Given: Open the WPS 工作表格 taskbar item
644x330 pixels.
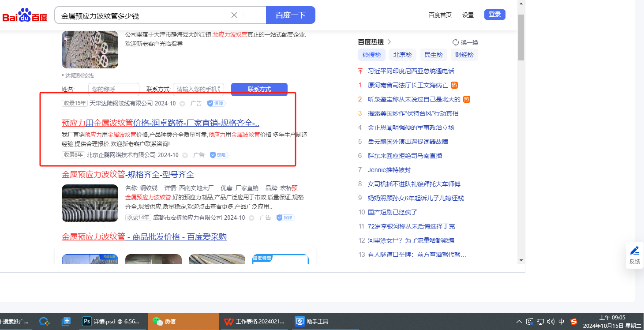Looking at the screenshot, I should point(254,321).
